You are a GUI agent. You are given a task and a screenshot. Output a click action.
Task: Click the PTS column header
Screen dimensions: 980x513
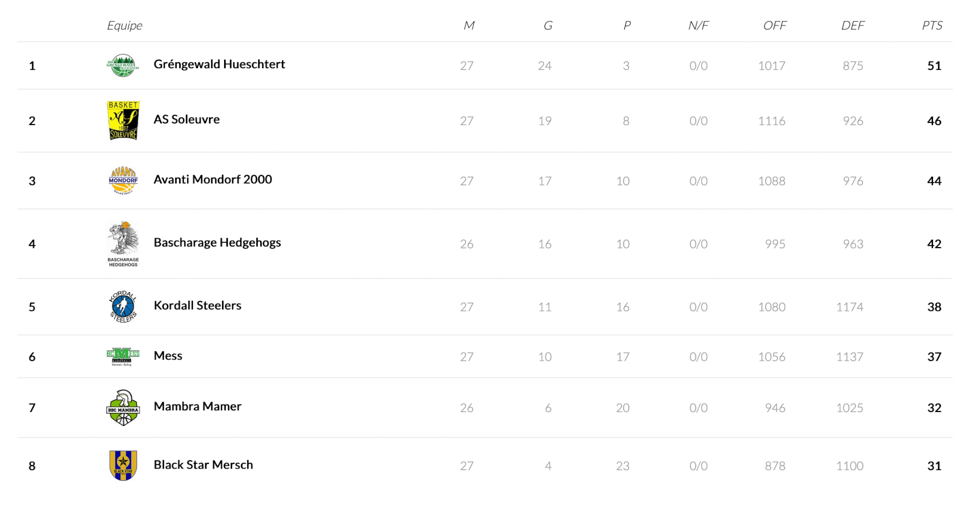click(x=932, y=26)
